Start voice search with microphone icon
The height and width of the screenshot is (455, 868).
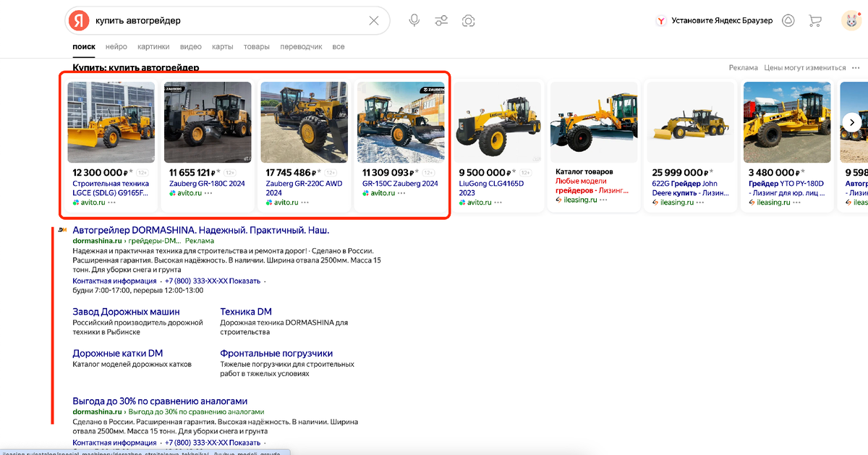(x=414, y=20)
